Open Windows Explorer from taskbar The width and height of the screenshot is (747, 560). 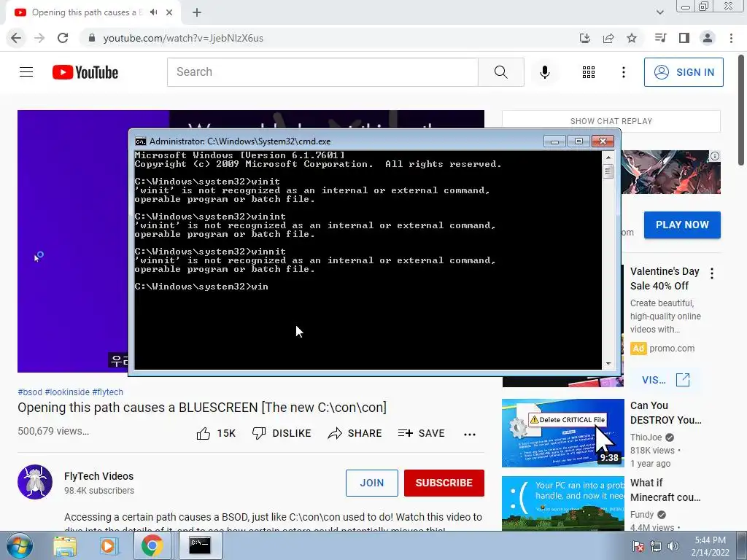tap(64, 545)
